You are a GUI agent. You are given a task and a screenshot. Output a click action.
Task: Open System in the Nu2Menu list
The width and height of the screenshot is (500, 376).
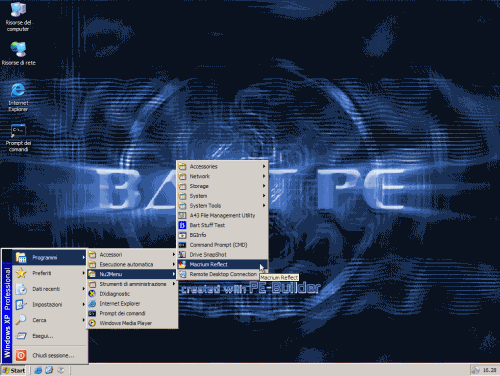222,196
